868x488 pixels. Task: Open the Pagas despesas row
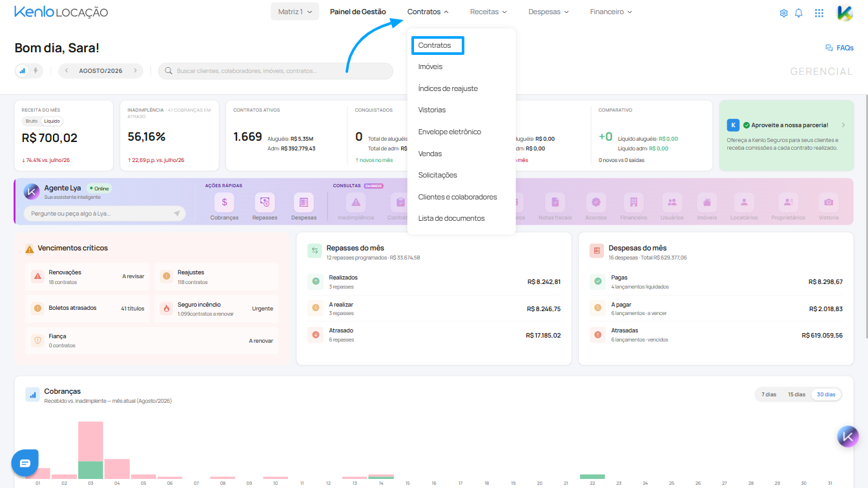pos(716,281)
